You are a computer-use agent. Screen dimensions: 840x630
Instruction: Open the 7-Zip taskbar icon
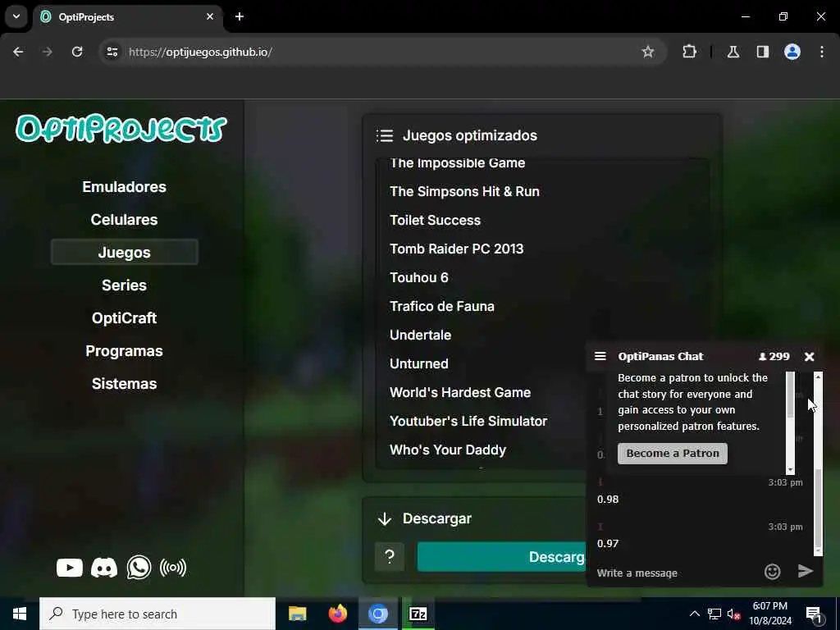[x=418, y=614]
